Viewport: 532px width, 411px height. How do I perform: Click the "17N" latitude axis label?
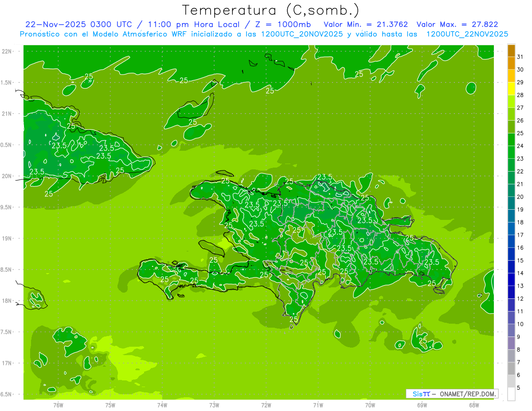(7, 363)
